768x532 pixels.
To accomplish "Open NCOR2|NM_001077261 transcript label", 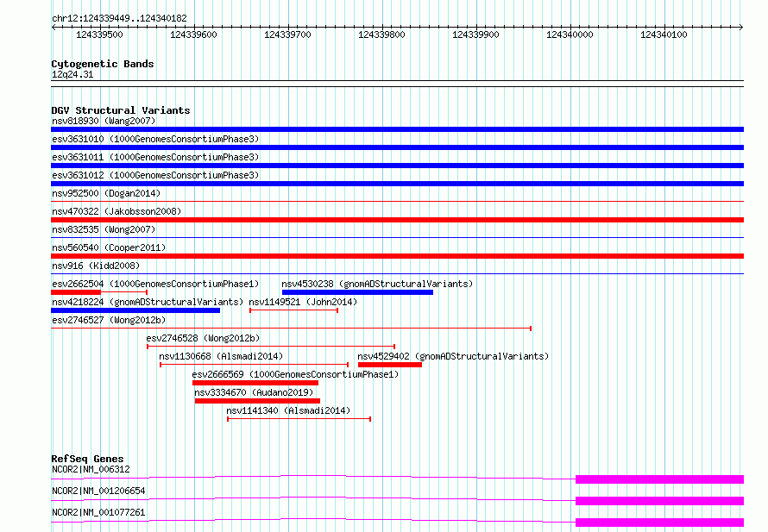I will [98, 512].
